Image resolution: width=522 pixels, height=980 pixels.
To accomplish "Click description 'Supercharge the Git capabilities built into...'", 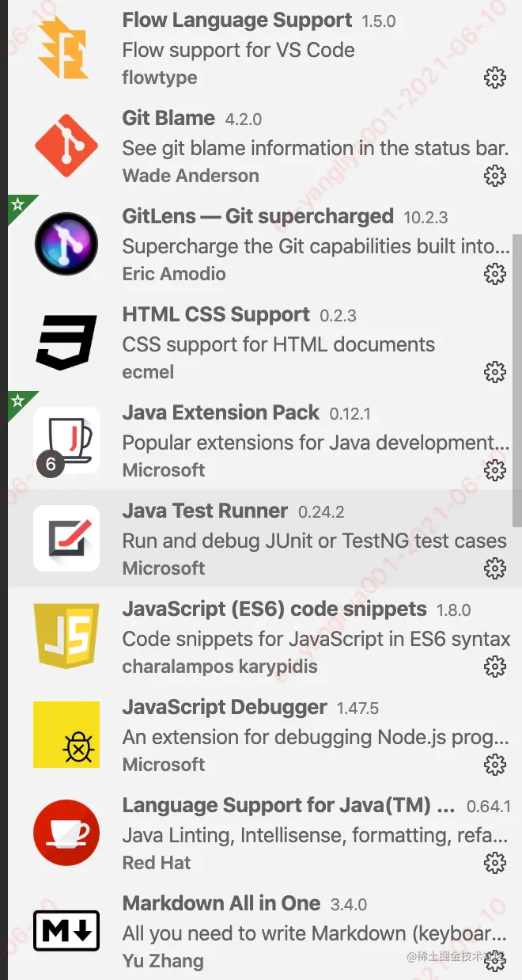I will point(316,246).
